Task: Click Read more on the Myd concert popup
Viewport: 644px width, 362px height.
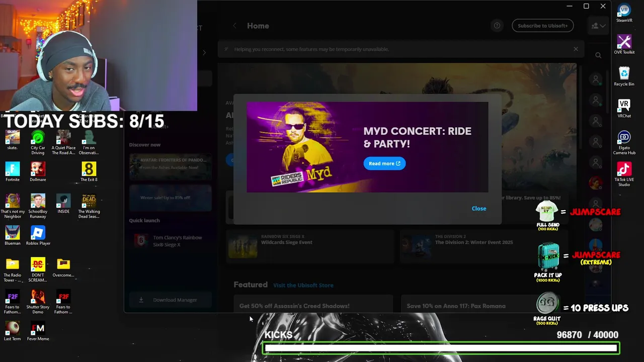Action: tap(384, 163)
